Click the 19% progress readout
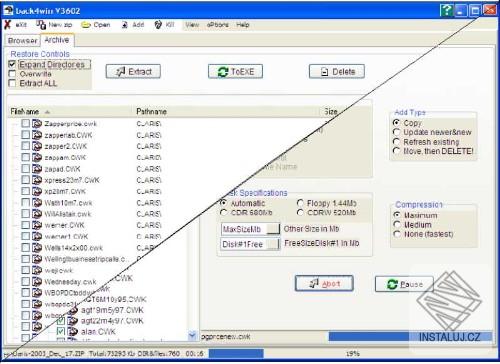 pos(353,353)
